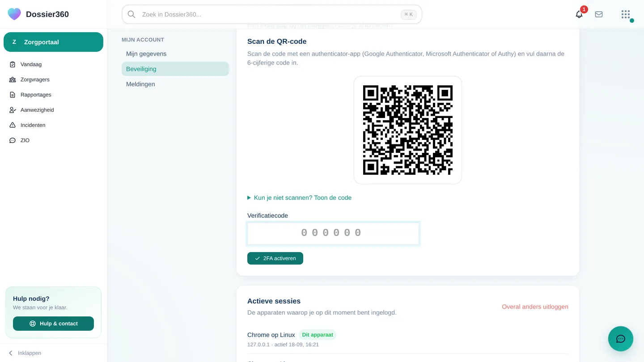Click the ZIO chat bubble icon
The width and height of the screenshot is (644, 362).
point(13,140)
